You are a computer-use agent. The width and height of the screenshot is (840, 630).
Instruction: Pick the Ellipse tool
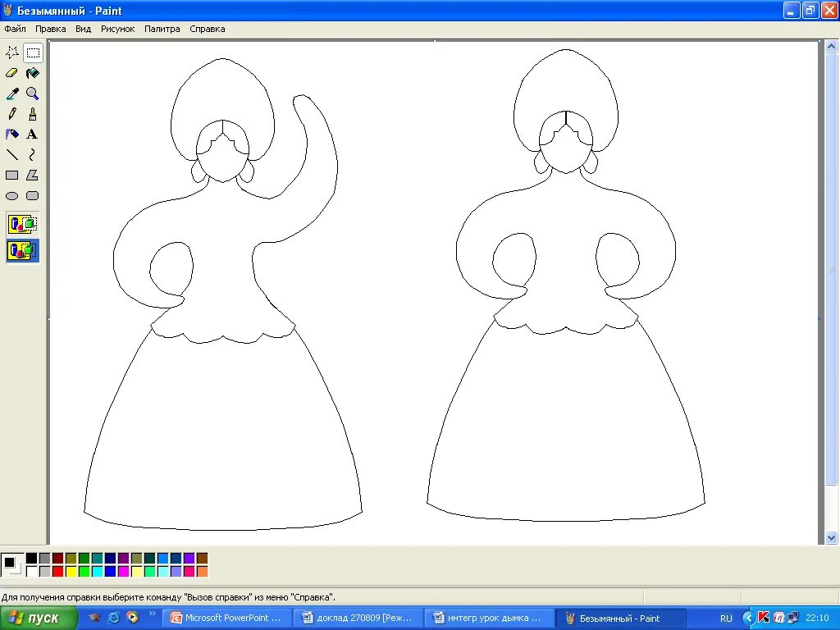pyautogui.click(x=12, y=195)
